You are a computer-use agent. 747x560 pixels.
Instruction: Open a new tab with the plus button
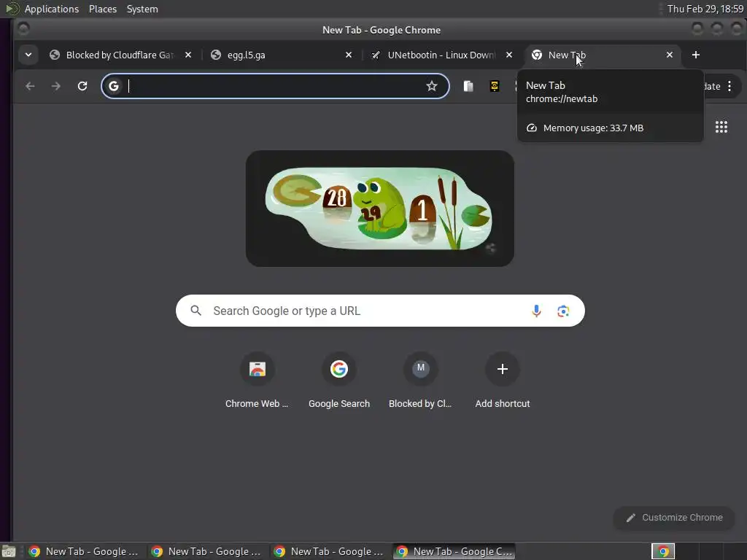pos(695,55)
